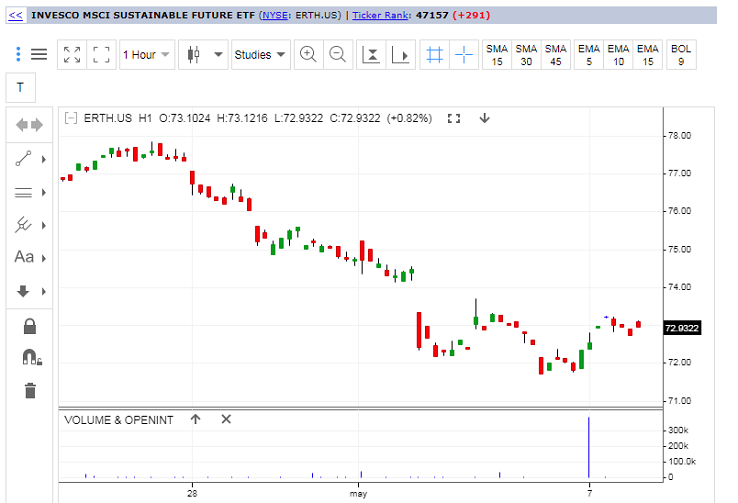
Task: Add the SMA 30 indicator
Action: click(x=526, y=55)
